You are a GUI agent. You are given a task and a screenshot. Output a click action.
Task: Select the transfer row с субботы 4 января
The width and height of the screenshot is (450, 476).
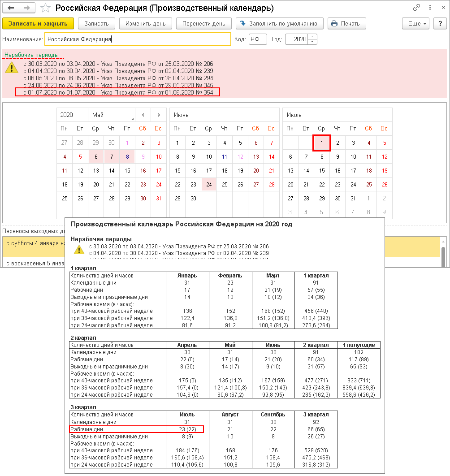34,247
